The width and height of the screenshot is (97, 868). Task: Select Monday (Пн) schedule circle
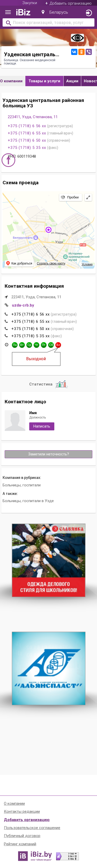pos(14,345)
